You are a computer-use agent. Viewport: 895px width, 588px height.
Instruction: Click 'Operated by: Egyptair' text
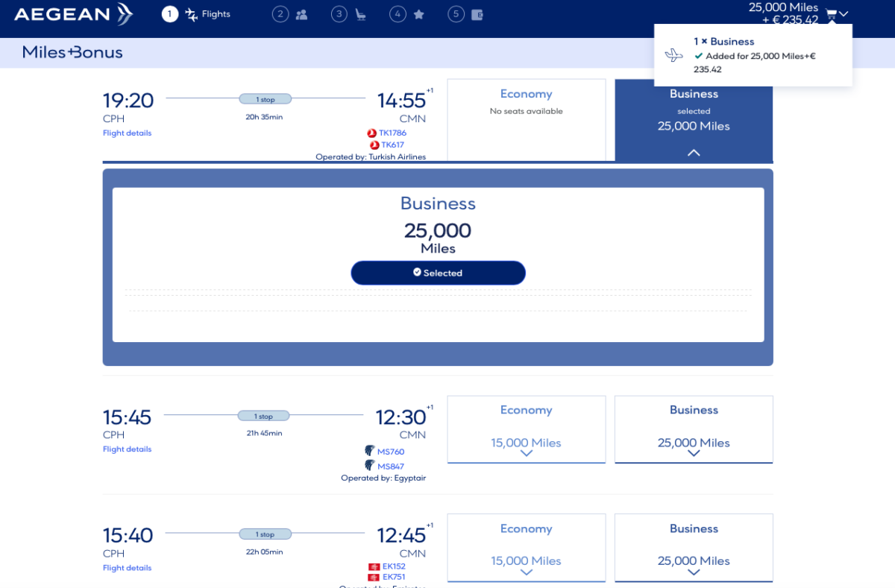pos(383,478)
